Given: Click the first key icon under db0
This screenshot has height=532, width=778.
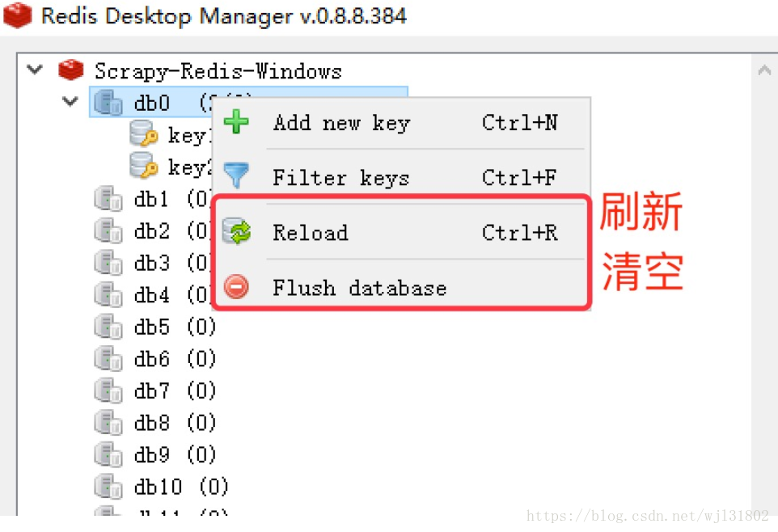Looking at the screenshot, I should point(144,135).
